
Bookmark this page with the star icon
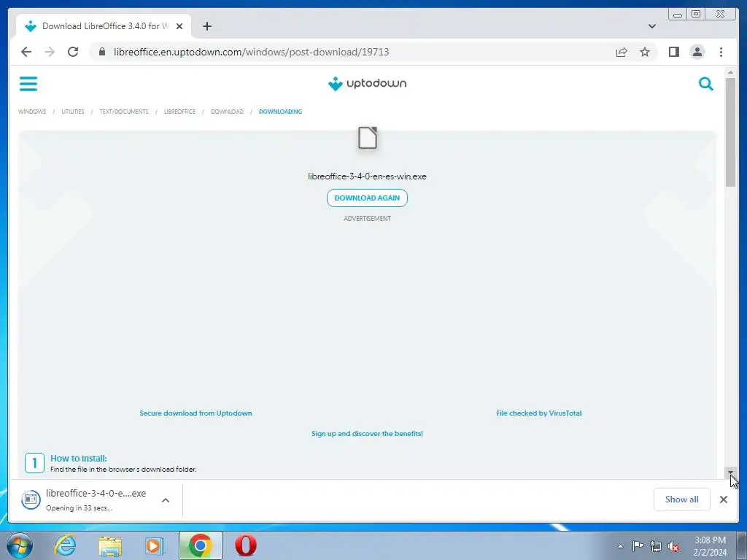pos(645,52)
